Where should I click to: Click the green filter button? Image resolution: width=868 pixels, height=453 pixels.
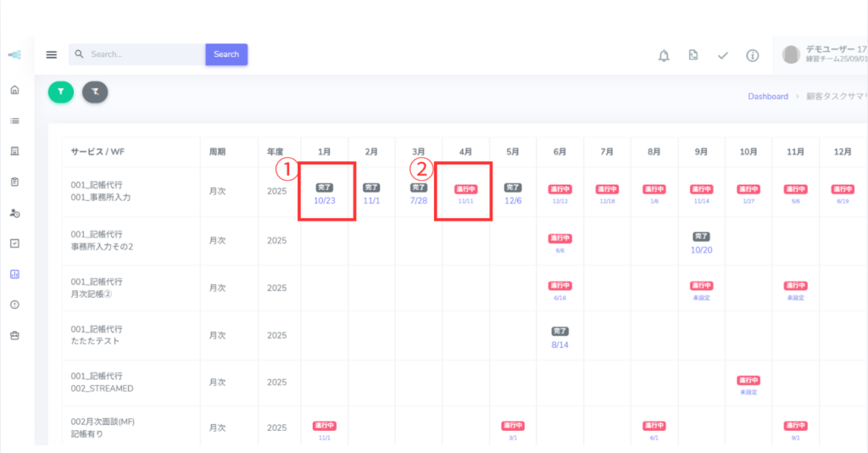click(x=61, y=92)
